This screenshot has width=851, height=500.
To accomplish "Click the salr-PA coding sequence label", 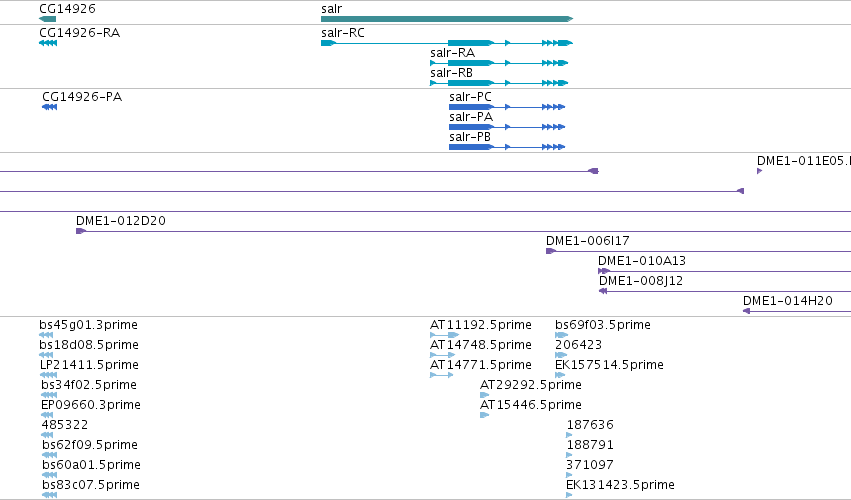I will click(x=471, y=117).
